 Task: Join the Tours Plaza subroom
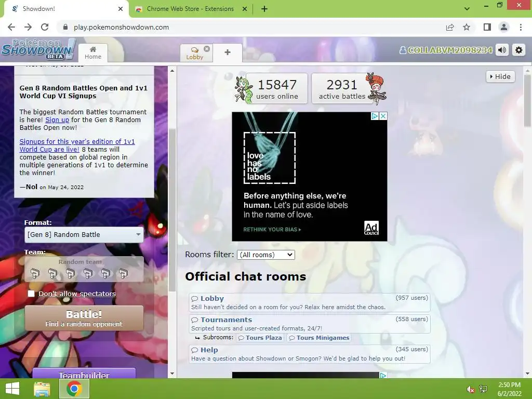click(x=260, y=338)
